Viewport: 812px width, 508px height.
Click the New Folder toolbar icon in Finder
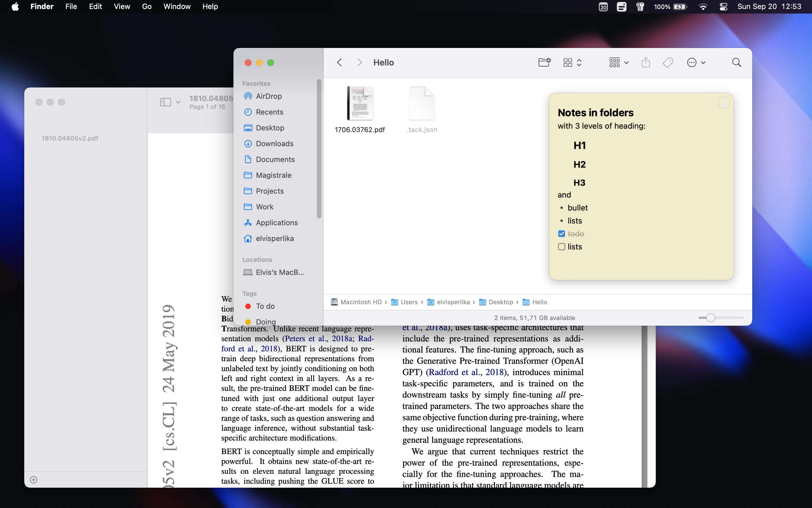coord(544,62)
